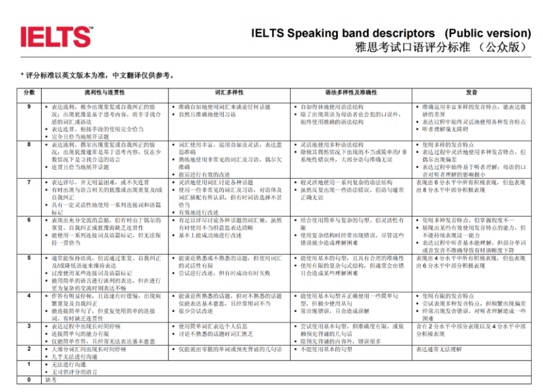Click band score '3' in score column

(29, 326)
